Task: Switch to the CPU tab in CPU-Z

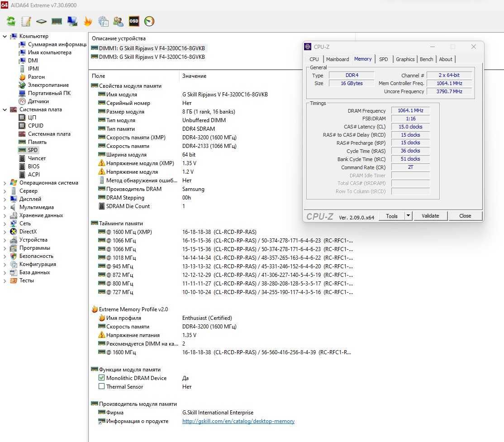Action: click(x=314, y=59)
